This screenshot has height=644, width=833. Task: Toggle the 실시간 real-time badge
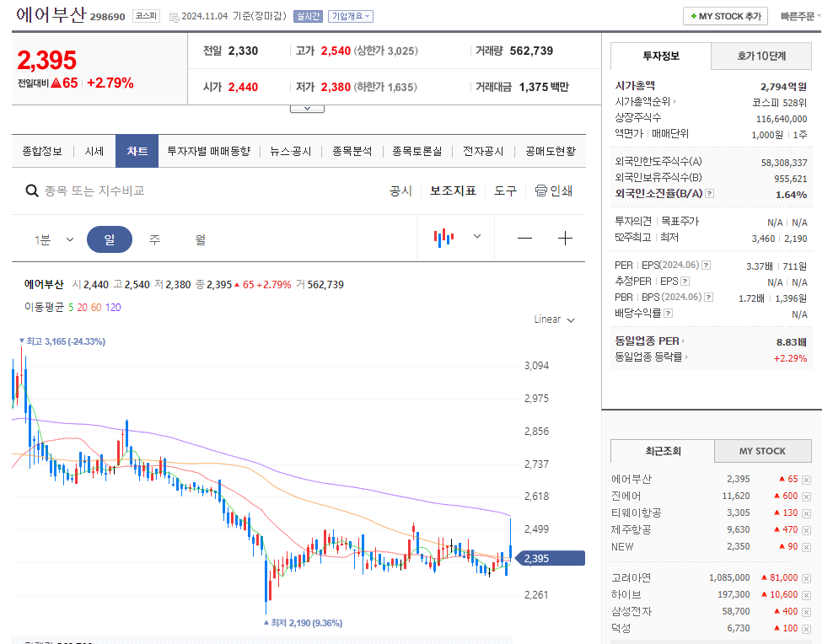click(308, 17)
